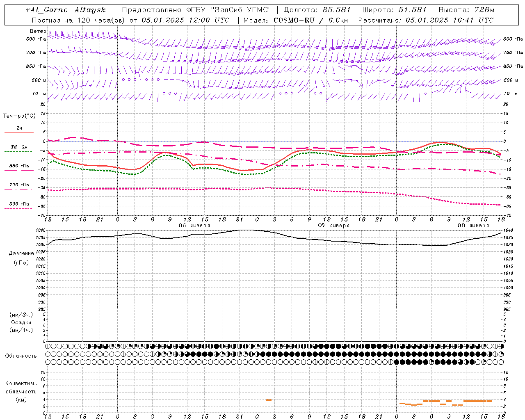Click the Облачность row label
Screen dimensions: 525x420
[x=21, y=356]
